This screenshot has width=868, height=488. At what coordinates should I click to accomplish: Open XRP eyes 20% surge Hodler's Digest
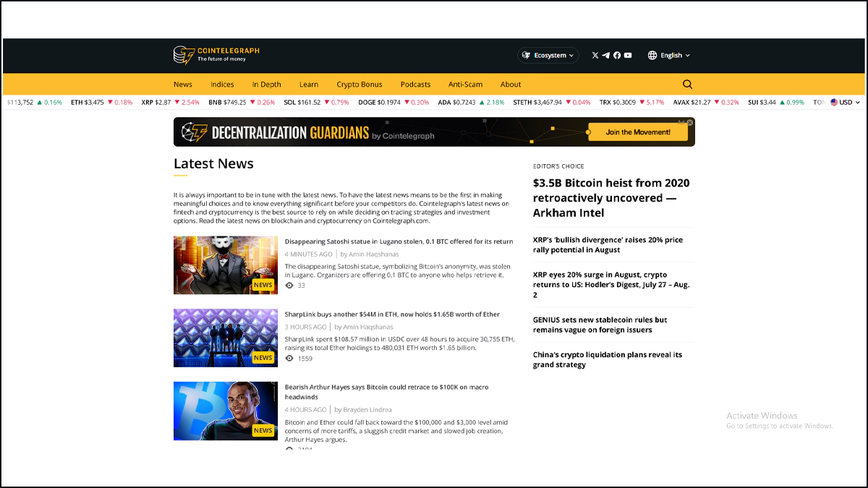[611, 285]
